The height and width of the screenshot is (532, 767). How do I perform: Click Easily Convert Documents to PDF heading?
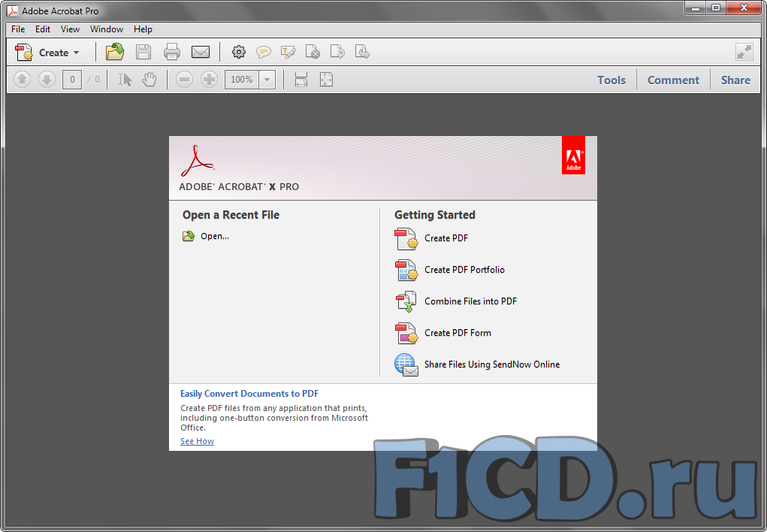tap(249, 394)
